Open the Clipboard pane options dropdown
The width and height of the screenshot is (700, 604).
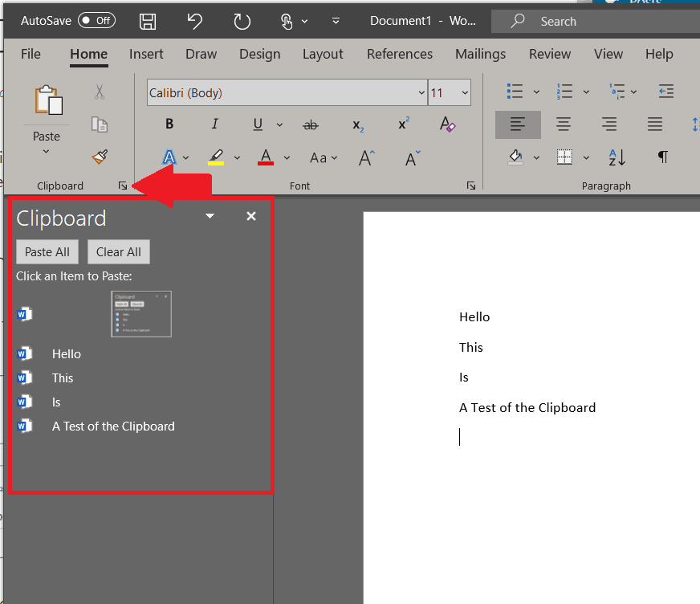pos(210,216)
